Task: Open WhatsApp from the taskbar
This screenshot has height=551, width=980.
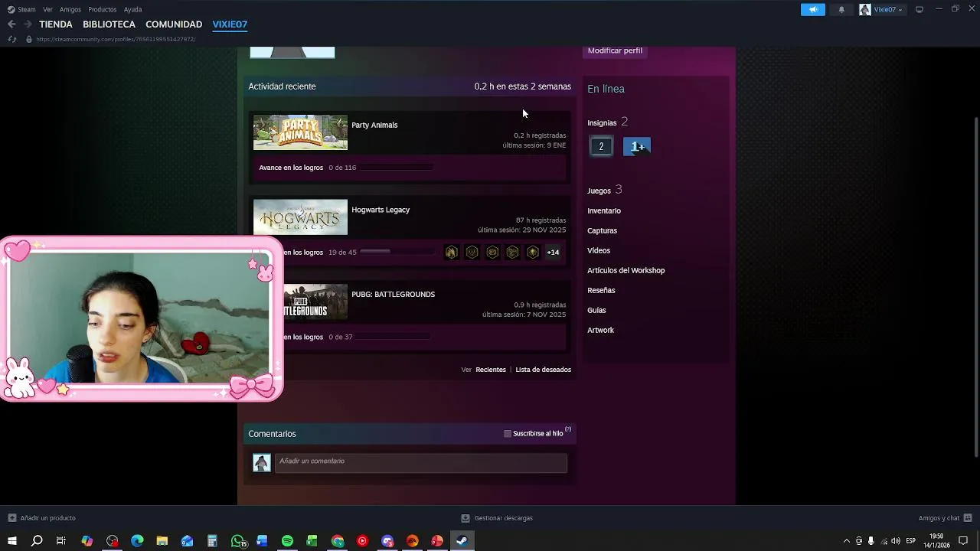Action: pyautogui.click(x=238, y=541)
